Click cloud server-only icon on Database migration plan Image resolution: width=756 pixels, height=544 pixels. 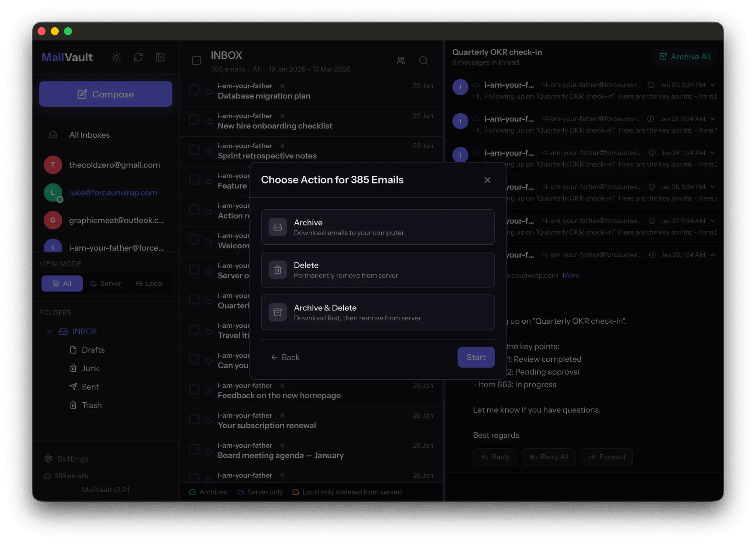(x=209, y=91)
